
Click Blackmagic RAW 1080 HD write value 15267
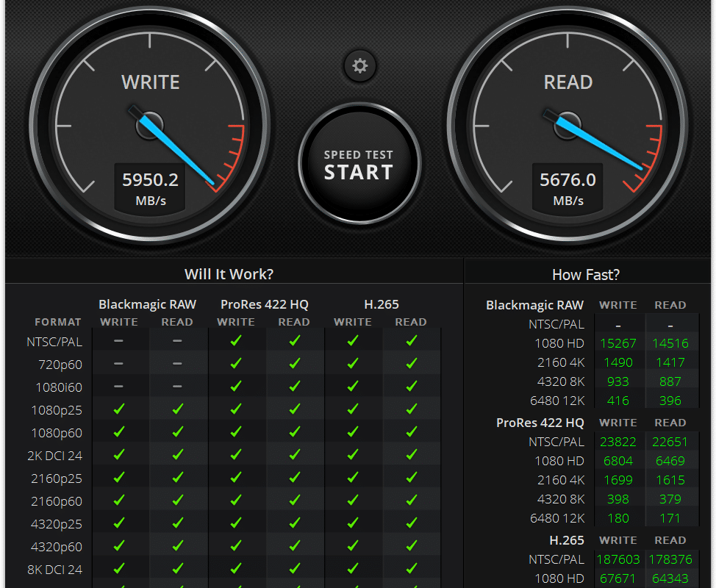[617, 343]
